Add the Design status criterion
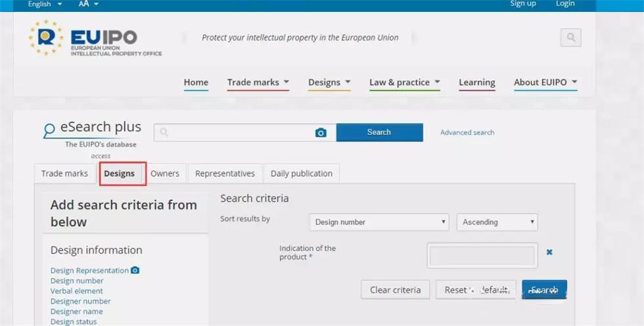This screenshot has height=326, width=644. 74,322
